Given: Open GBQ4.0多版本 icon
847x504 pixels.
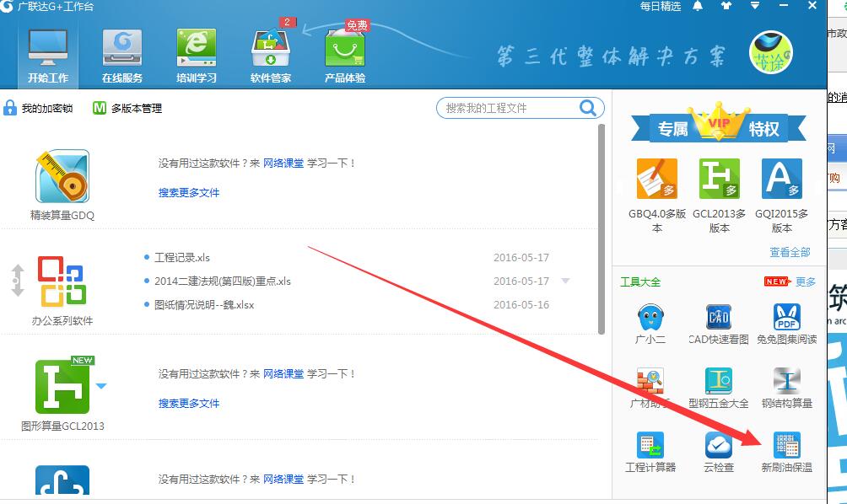Looking at the screenshot, I should tap(657, 179).
